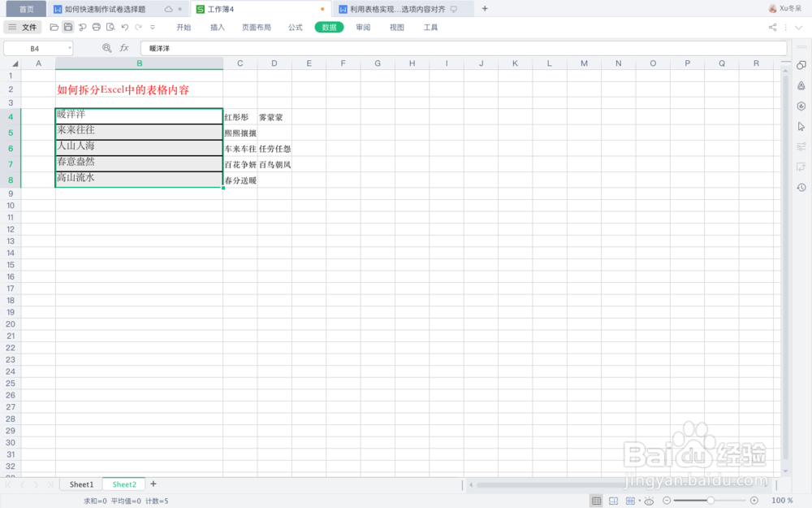Click the Save icon in quick toolbar
This screenshot has height=508, width=812.
tap(68, 26)
